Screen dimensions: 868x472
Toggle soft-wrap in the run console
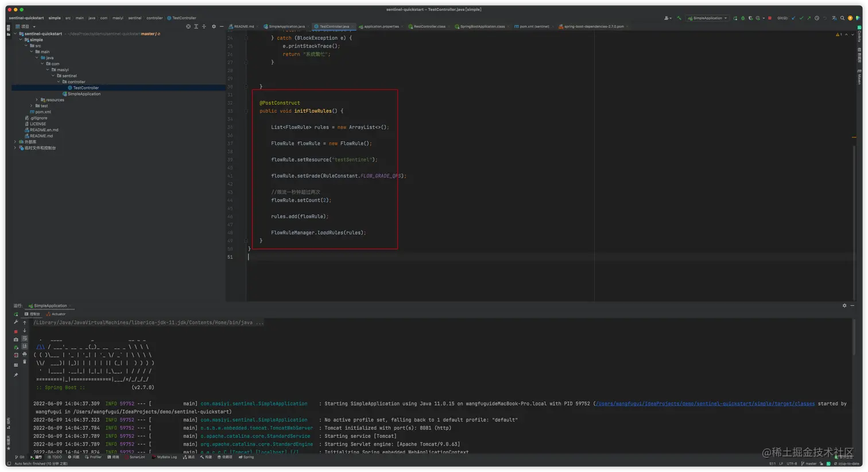[25, 338]
